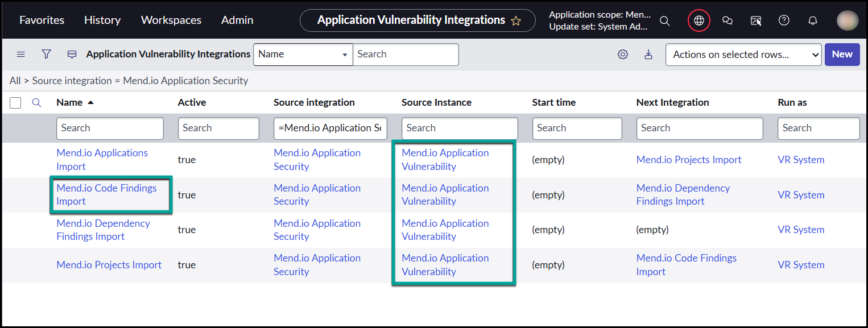868x328 pixels.
Task: Open the notifications bell icon
Action: tap(813, 20)
